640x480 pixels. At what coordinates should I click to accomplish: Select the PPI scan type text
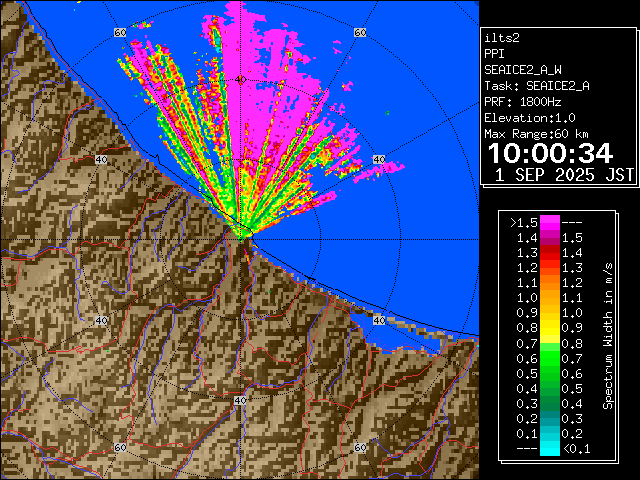pyautogui.click(x=494, y=53)
